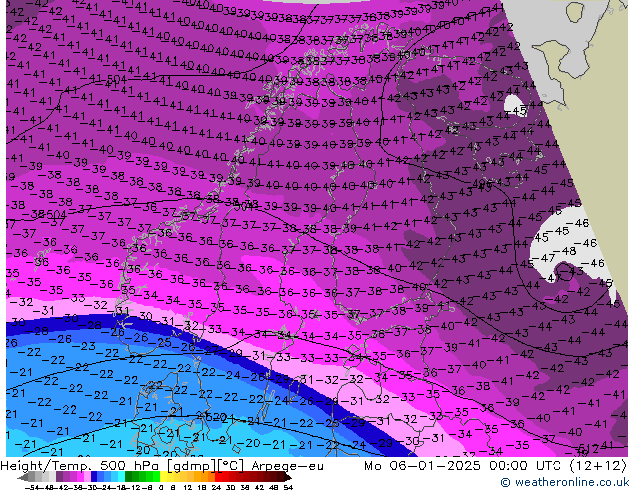Click the yellow swatch in the color legend
634x490 pixels.
163,477
